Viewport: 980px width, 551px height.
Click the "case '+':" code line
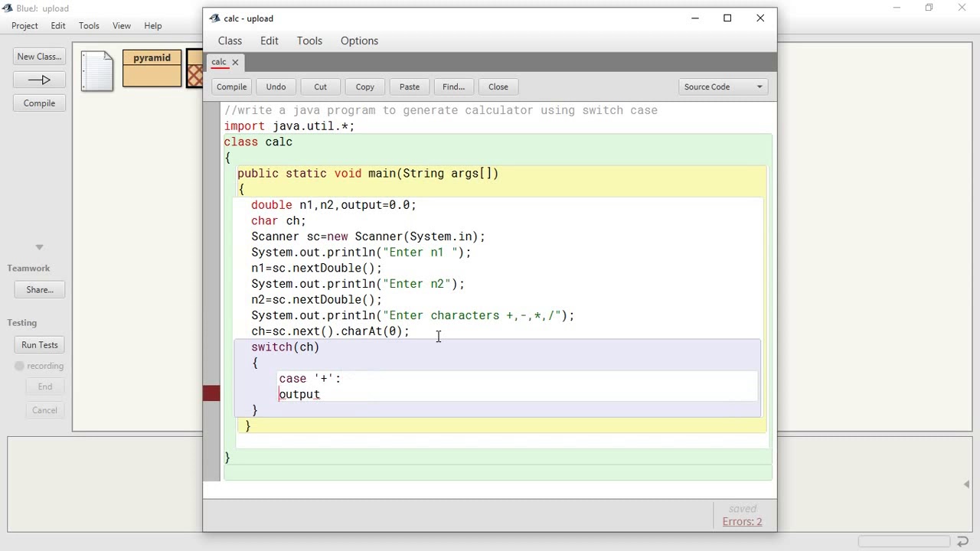[x=309, y=379]
